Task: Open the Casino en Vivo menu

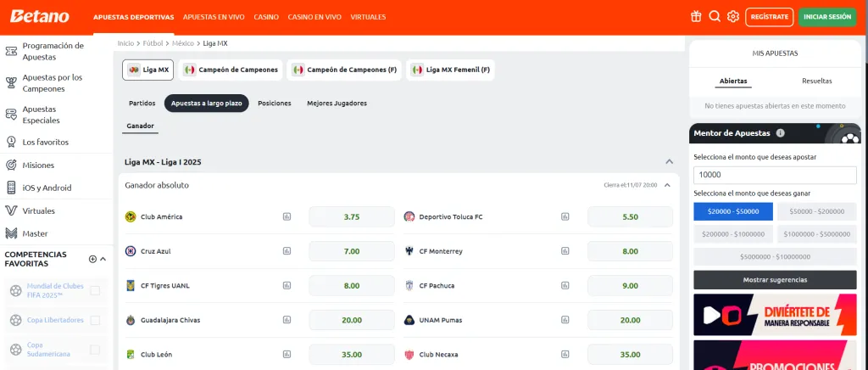Action: [x=313, y=17]
